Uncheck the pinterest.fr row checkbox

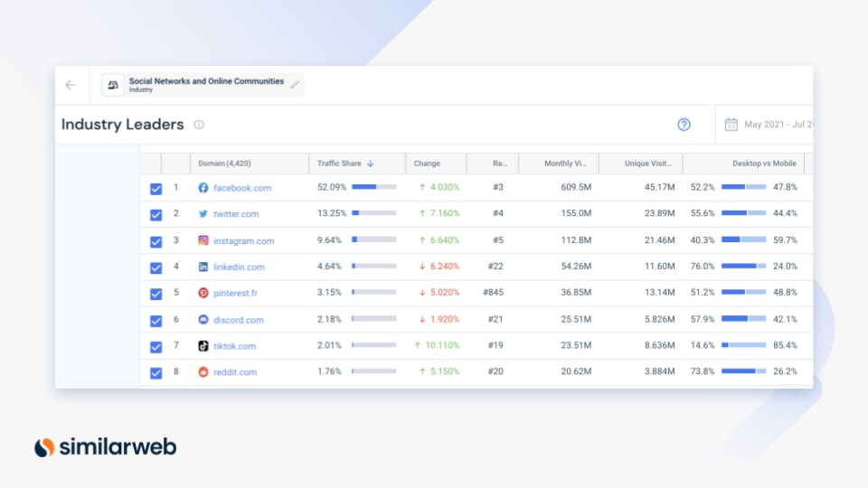(x=156, y=294)
